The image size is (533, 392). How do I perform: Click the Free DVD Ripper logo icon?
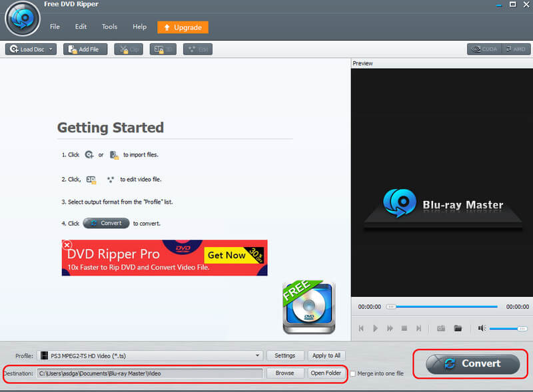point(23,19)
